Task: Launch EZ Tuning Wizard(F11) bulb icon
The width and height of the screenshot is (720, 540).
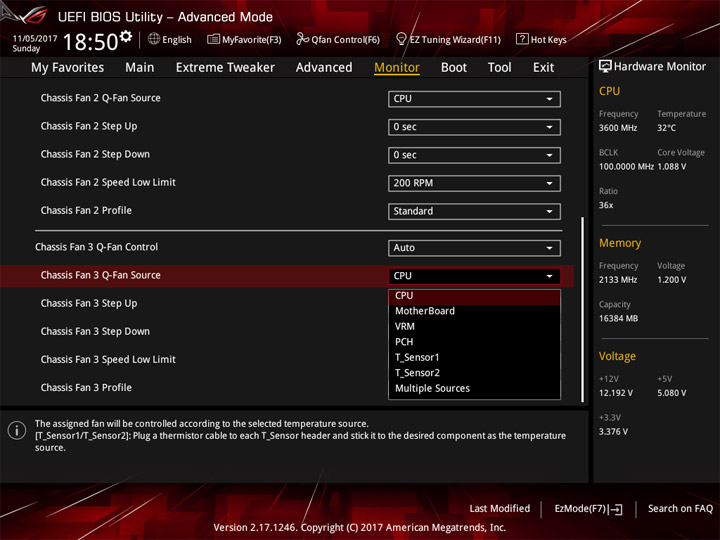Action: point(401,39)
